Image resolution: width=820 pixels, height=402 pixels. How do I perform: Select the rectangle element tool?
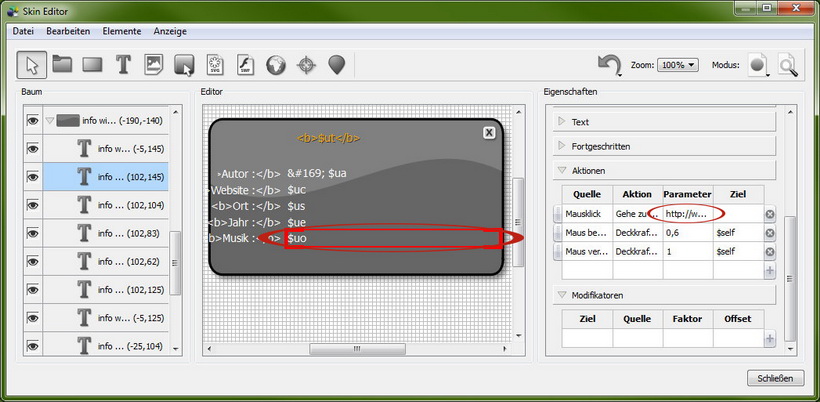pyautogui.click(x=93, y=65)
